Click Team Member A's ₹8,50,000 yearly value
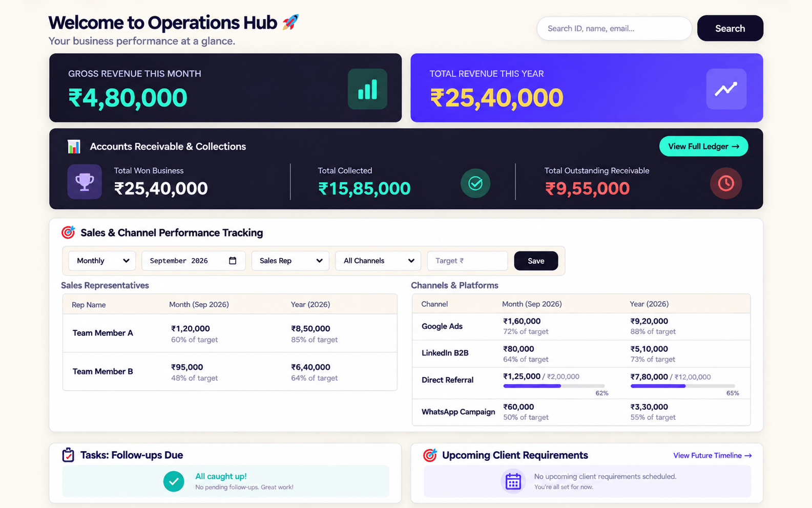Screen dimensions: 812x508 [310, 329]
